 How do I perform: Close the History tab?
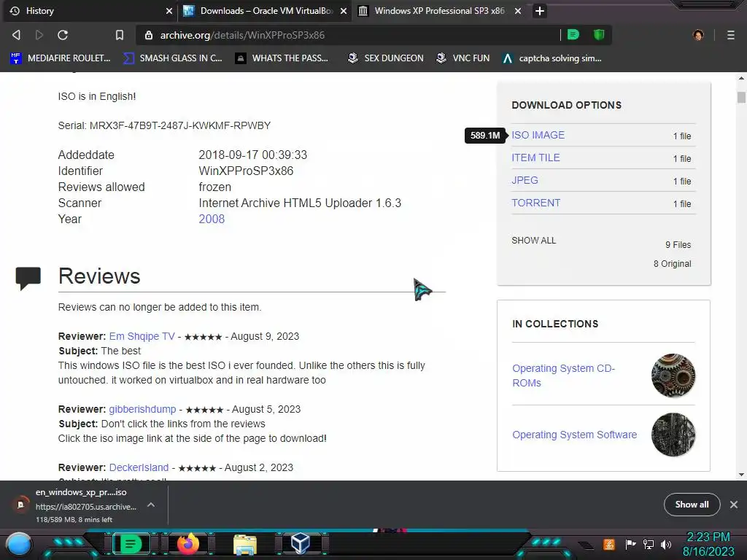point(169,11)
